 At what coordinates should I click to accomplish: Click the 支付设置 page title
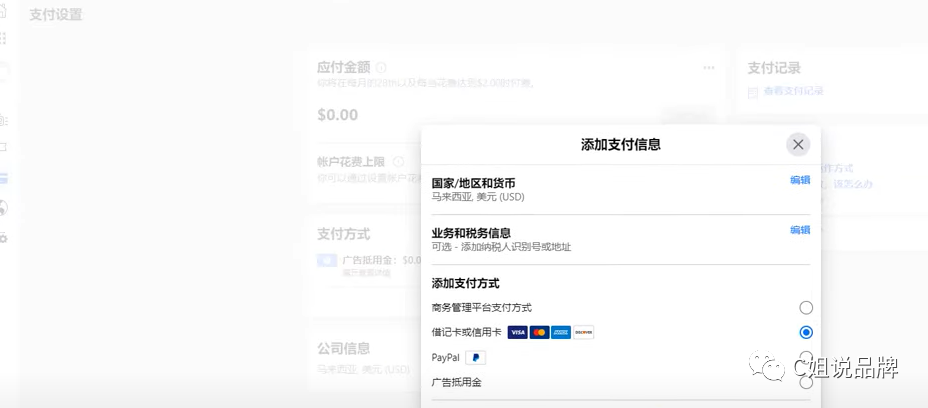56,15
